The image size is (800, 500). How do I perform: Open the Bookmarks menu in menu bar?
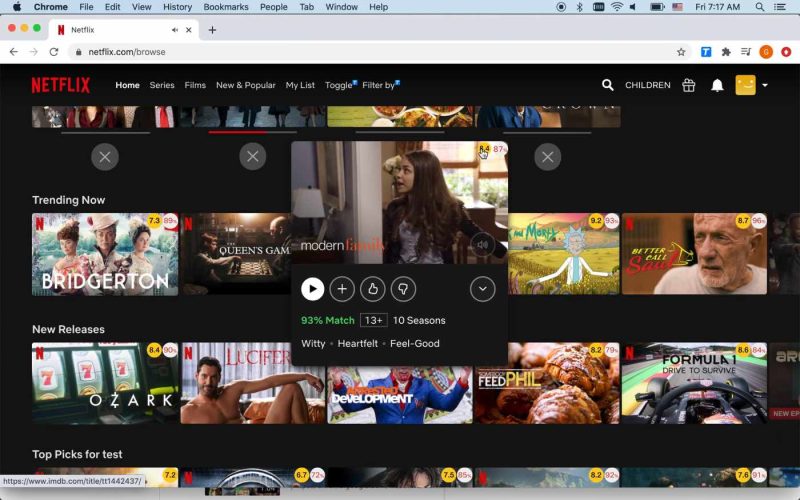(226, 7)
